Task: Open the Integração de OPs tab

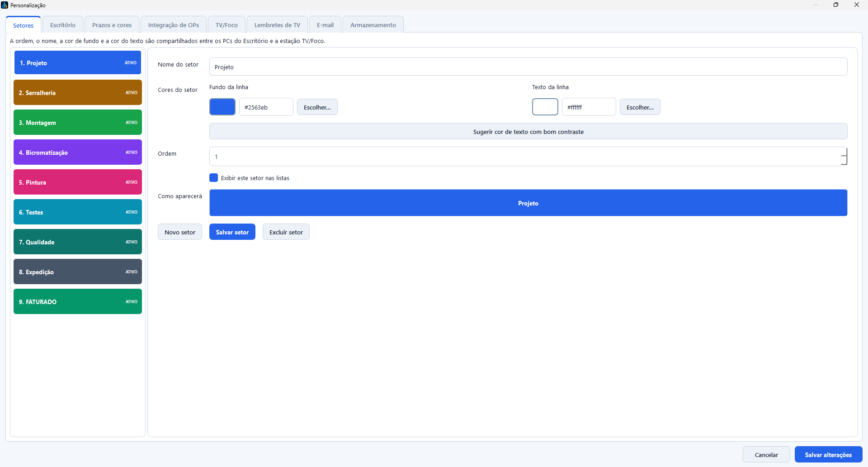Action: (x=174, y=25)
